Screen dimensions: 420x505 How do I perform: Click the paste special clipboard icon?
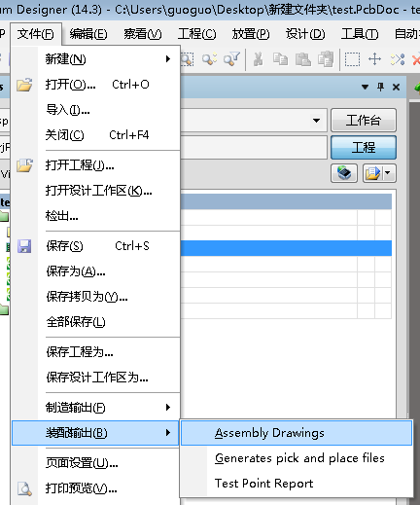pos(326,59)
